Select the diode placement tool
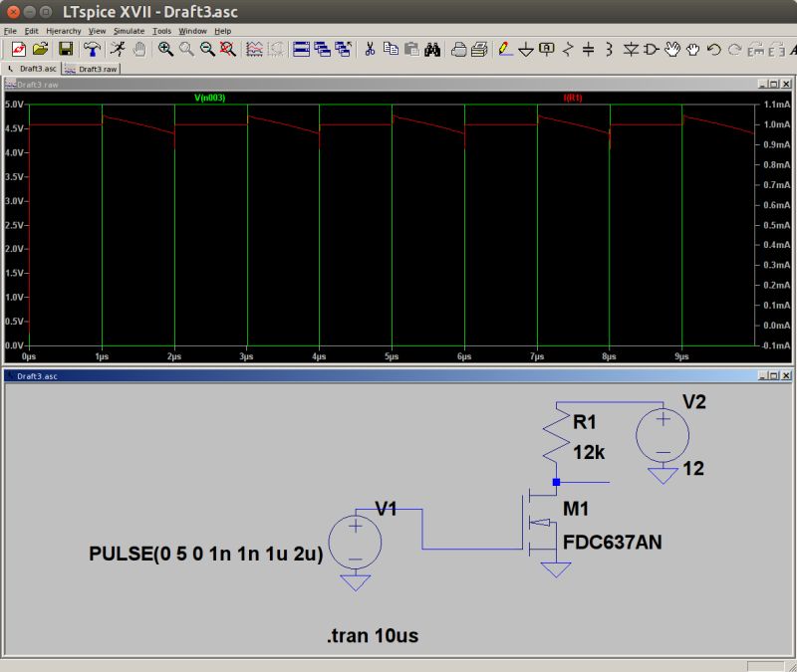Screen dimensions: 797x672 pos(632,47)
